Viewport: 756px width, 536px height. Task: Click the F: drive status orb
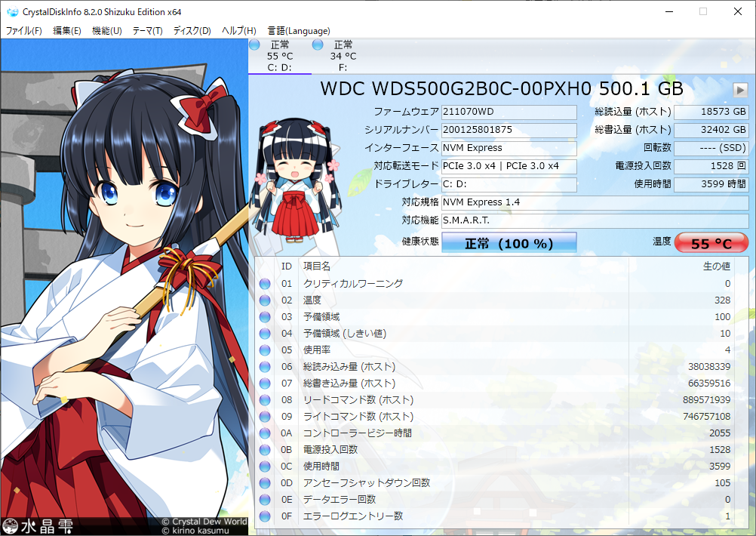pos(318,45)
